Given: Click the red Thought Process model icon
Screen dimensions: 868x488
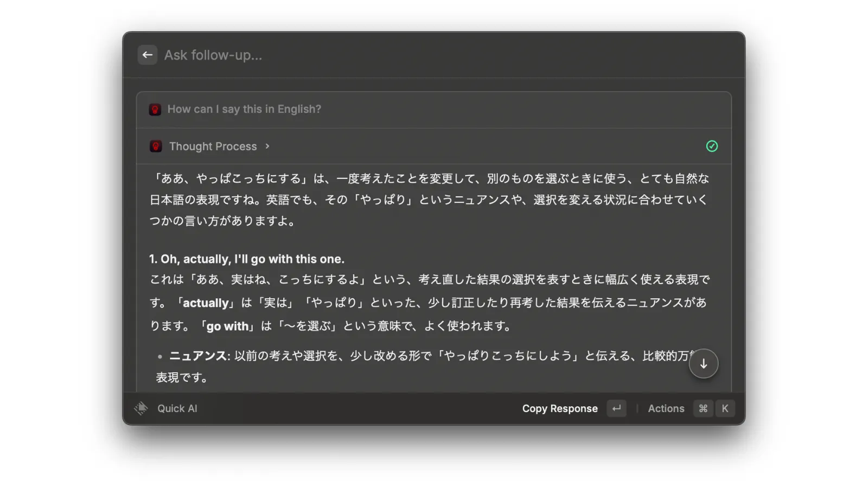Looking at the screenshot, I should click(x=156, y=146).
